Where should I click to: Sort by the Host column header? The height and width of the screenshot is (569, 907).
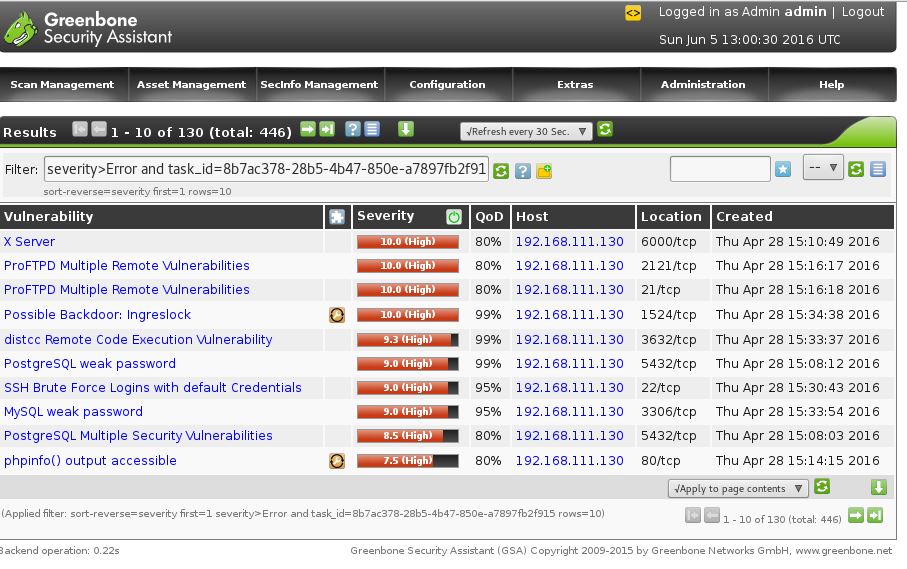click(x=532, y=217)
